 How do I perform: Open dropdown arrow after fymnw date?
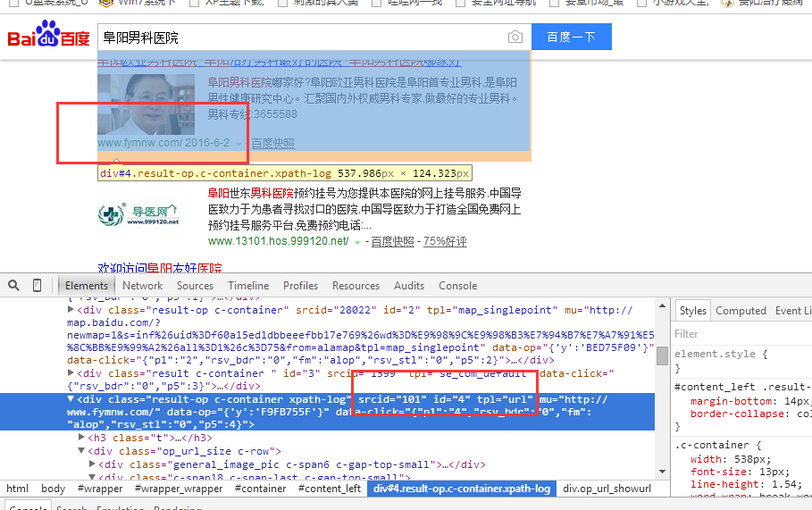[239, 144]
